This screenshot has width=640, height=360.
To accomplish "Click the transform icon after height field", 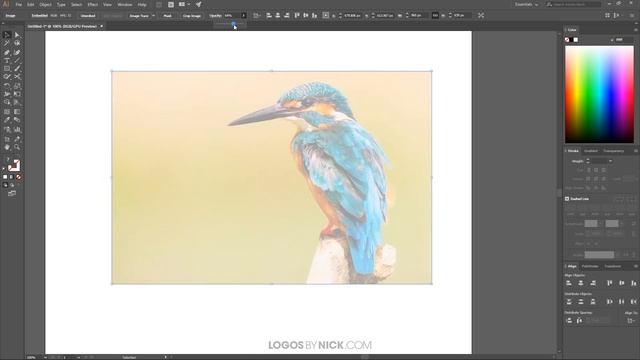I will point(481,16).
